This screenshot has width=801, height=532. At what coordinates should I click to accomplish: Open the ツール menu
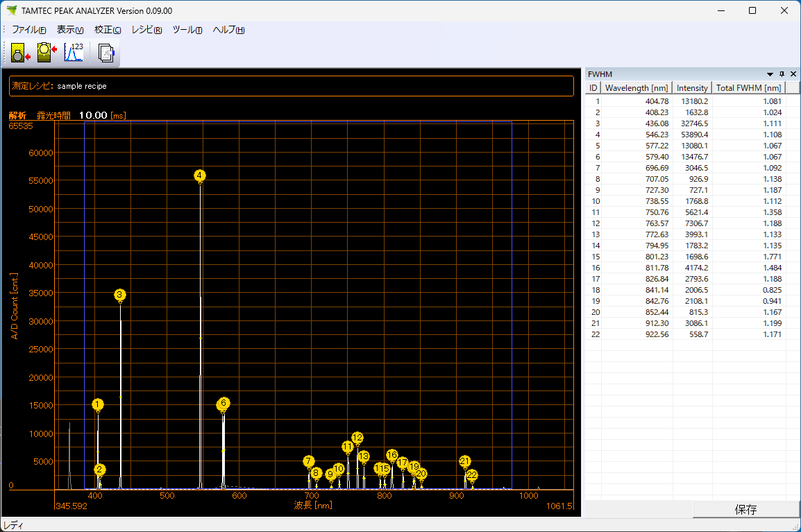tap(186, 30)
